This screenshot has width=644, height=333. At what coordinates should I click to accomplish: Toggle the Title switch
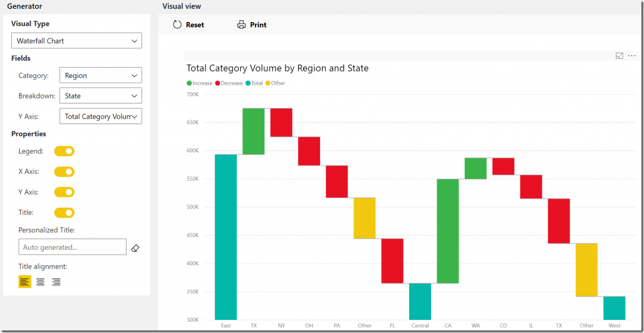64,213
